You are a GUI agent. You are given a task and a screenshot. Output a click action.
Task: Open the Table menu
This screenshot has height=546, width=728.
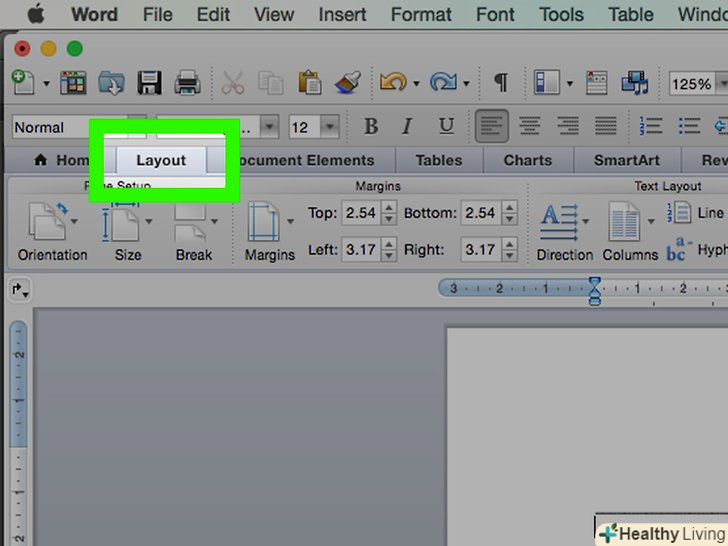[630, 14]
